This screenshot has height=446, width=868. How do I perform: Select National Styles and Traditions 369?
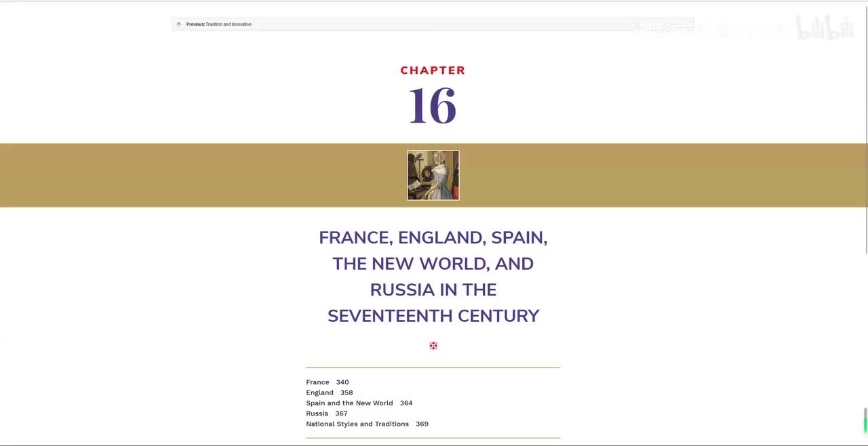click(x=367, y=424)
